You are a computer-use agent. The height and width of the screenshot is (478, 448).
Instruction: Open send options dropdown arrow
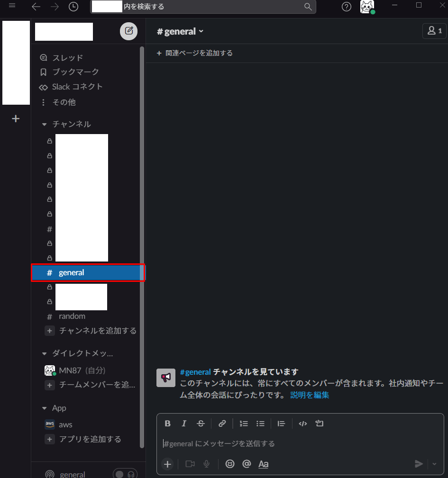(434, 464)
